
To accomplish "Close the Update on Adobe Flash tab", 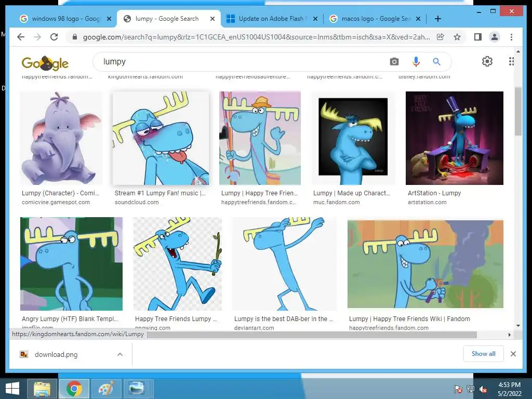I will (x=315, y=19).
